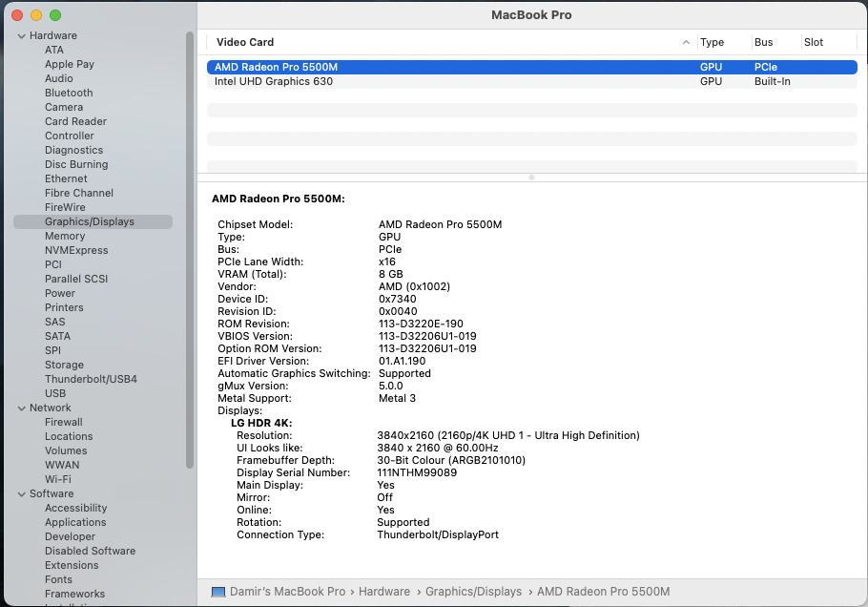
Task: Select Disc Burning in the sidebar
Action: (x=76, y=164)
